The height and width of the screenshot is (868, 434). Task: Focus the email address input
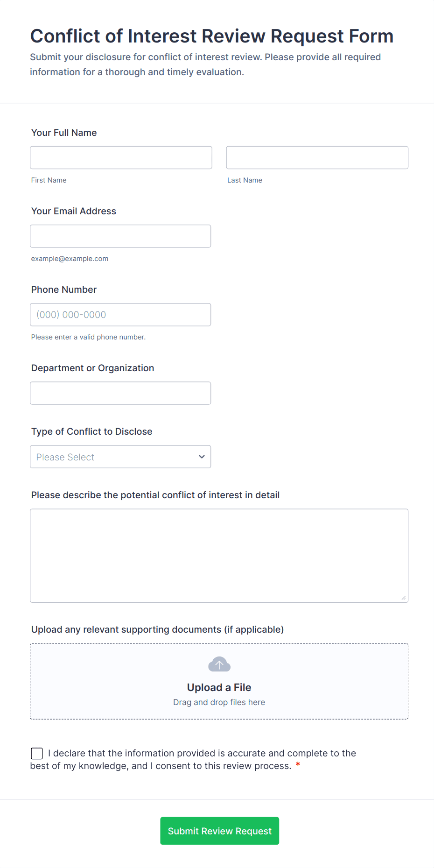[120, 236]
